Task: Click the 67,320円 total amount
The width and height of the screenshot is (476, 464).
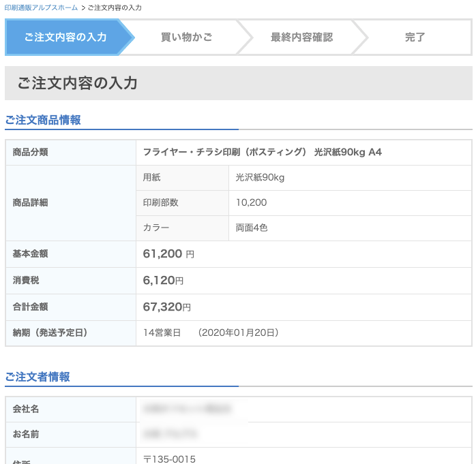Action: 166,307
